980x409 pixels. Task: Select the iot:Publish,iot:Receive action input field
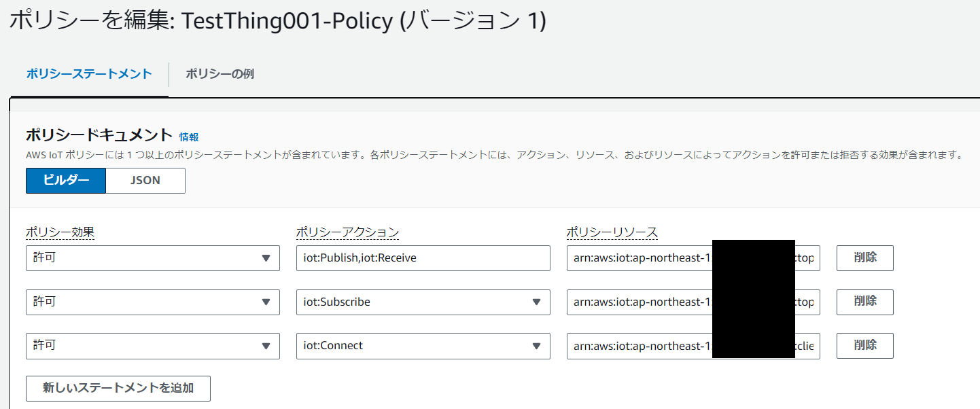(423, 258)
